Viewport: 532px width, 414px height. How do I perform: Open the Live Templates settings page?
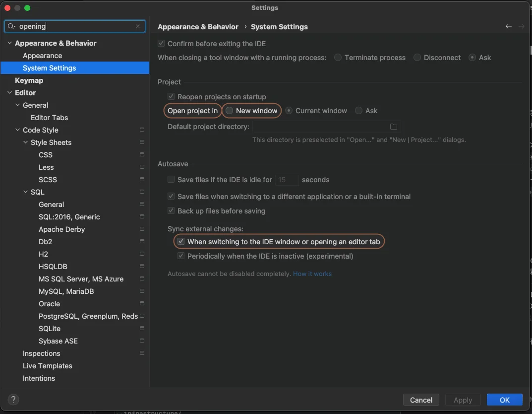(48, 365)
